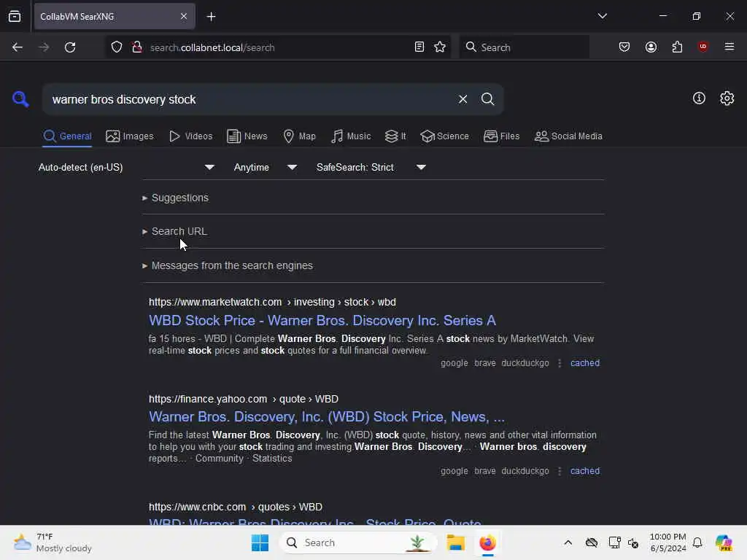Open the clock and date flyout
This screenshot has height=560, width=747.
(x=668, y=542)
